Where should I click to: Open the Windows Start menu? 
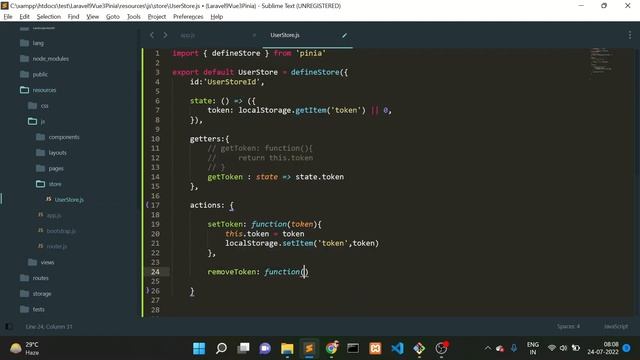coord(199,348)
